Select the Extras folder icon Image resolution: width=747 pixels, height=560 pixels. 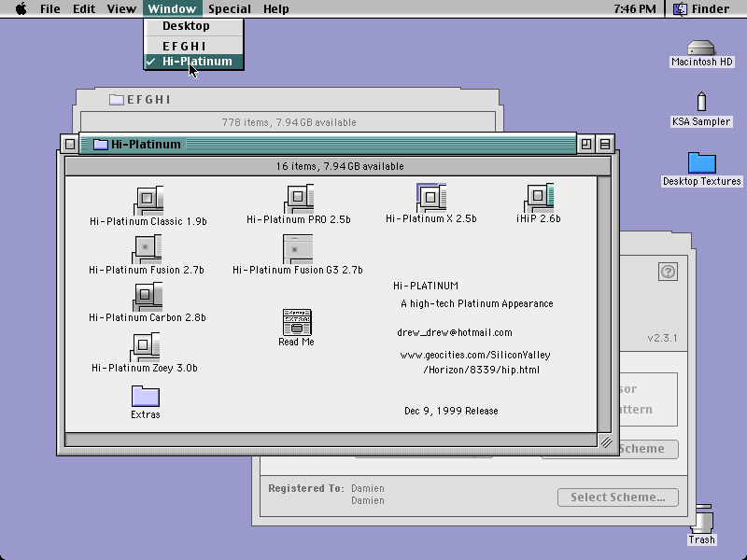coord(146,396)
